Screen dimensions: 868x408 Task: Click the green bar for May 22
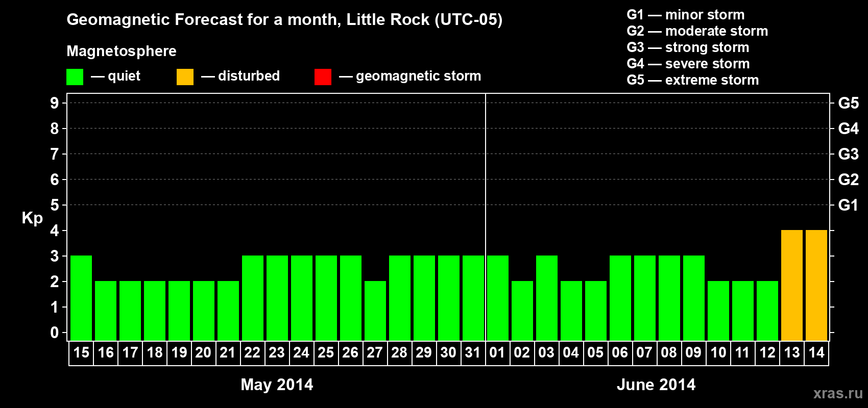[253, 298]
